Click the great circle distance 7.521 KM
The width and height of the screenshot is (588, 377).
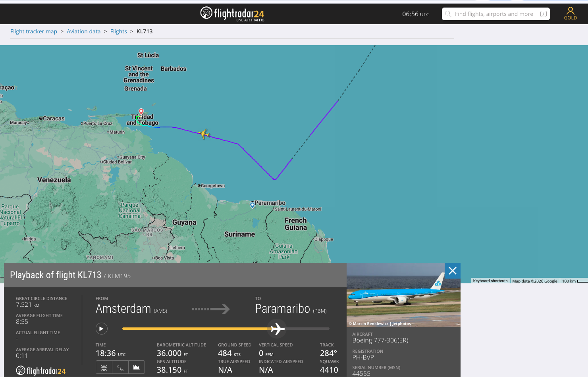[27, 305]
